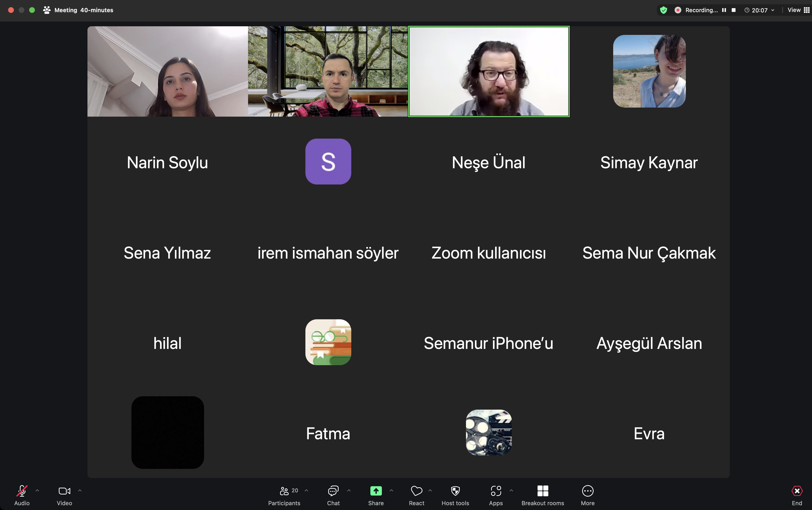Image resolution: width=812 pixels, height=510 pixels.
Task: Click the green encryption shield icon
Action: click(x=663, y=10)
